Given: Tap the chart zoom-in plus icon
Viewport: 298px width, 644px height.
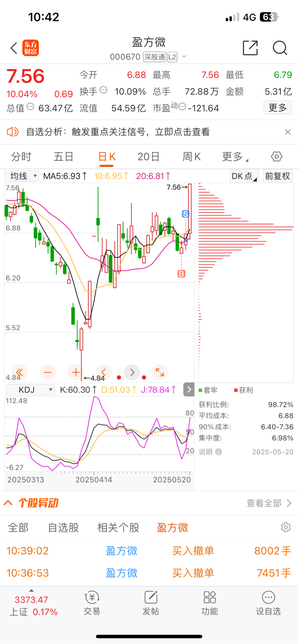Looking at the screenshot, I should (76, 372).
